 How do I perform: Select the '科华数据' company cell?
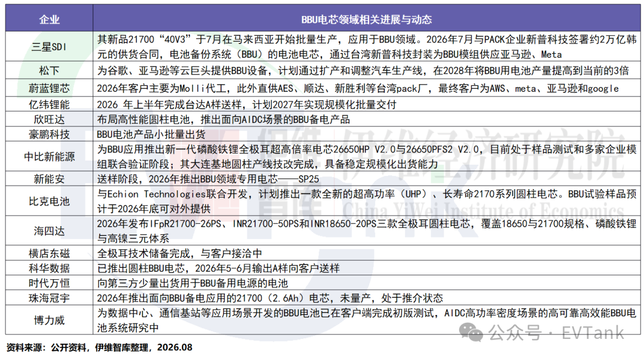49,268
